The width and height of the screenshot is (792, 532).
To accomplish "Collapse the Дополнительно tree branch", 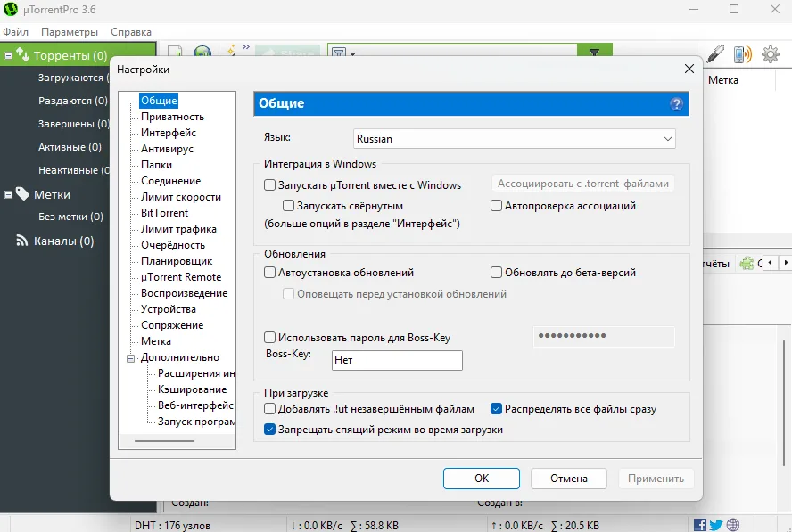I will point(132,356).
